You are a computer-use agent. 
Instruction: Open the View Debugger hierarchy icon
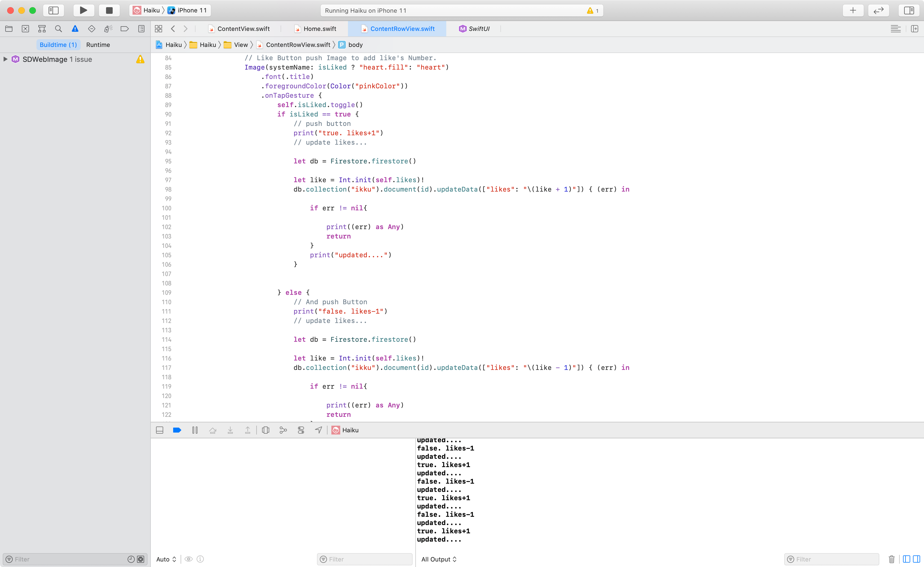pyautogui.click(x=266, y=430)
